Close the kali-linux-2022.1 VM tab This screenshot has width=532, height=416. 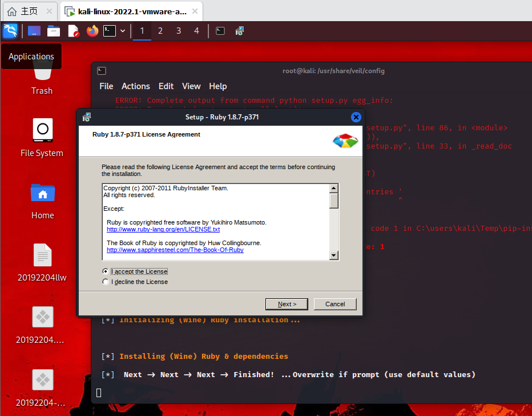(195, 11)
